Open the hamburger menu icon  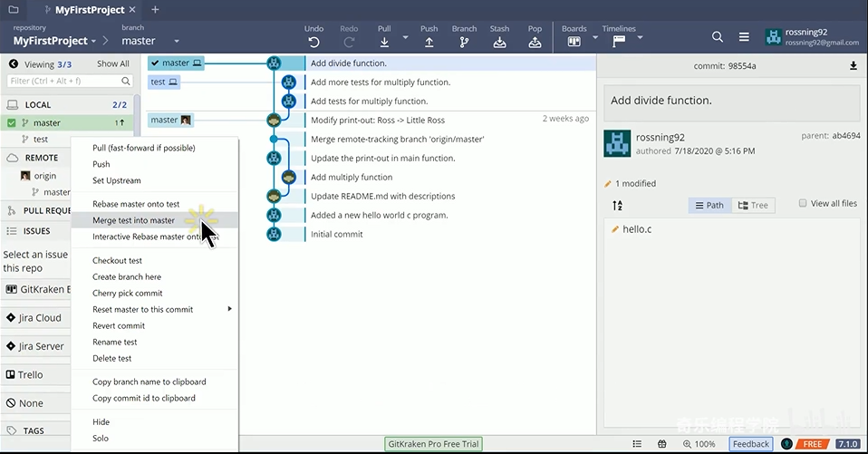[x=744, y=36]
